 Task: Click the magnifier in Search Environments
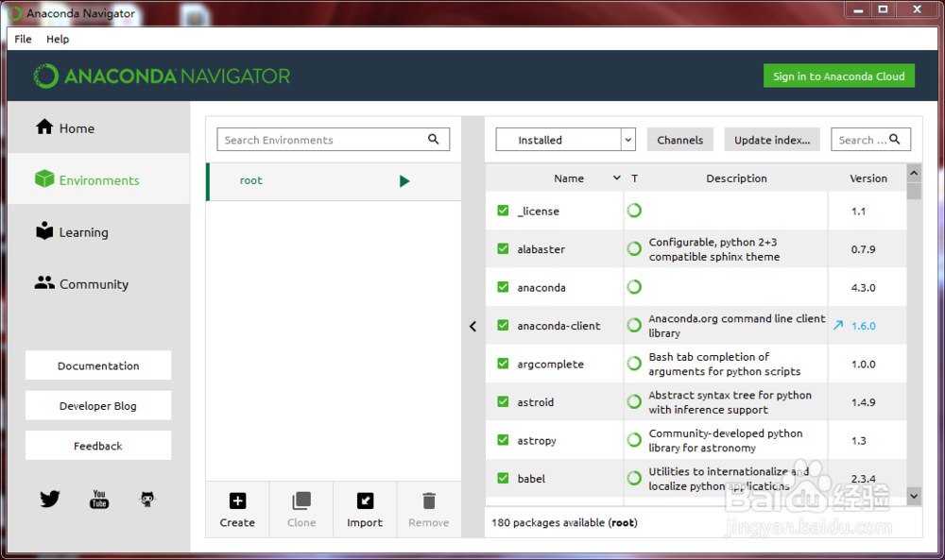434,139
